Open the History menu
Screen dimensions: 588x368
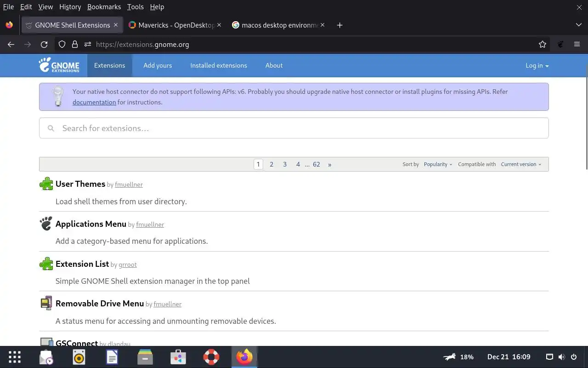coord(70,7)
